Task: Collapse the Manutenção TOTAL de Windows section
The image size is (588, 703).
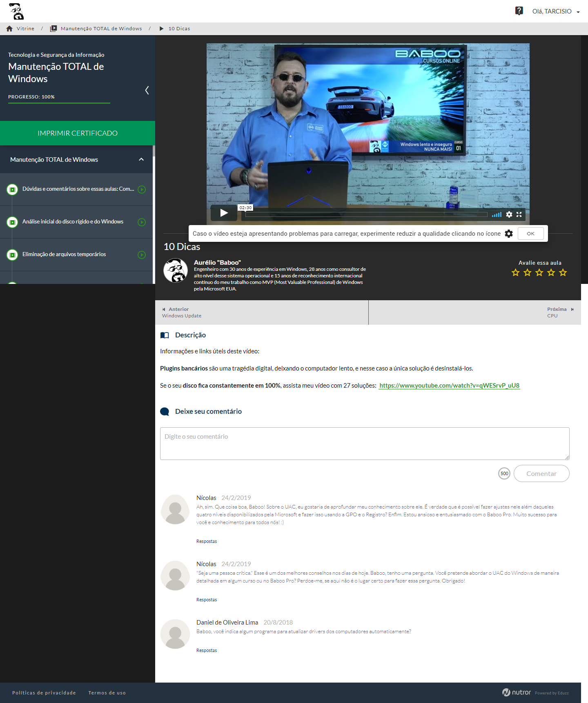Action: 141,160
